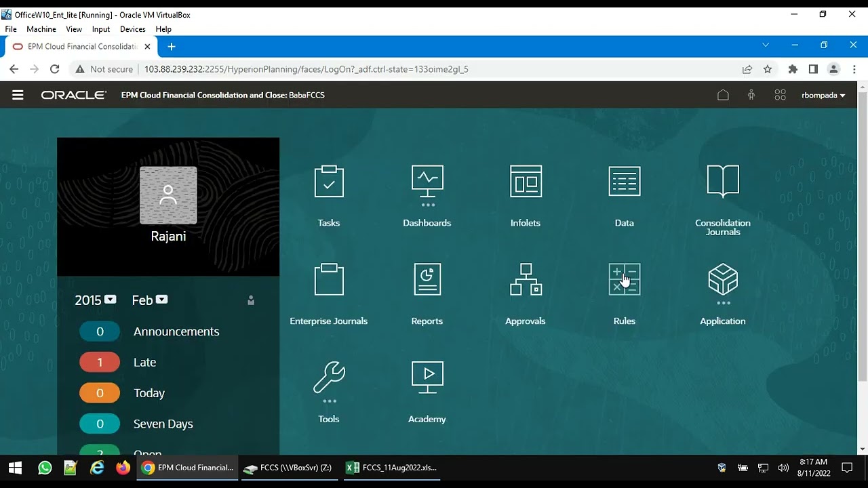Open VirtualBox View menu
This screenshot has width=868, height=488.
[74, 29]
